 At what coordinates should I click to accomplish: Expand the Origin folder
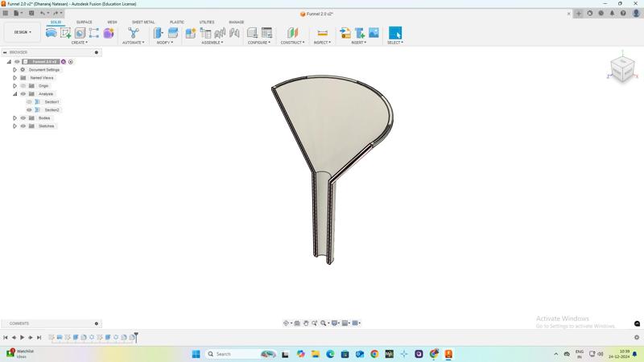pos(14,86)
